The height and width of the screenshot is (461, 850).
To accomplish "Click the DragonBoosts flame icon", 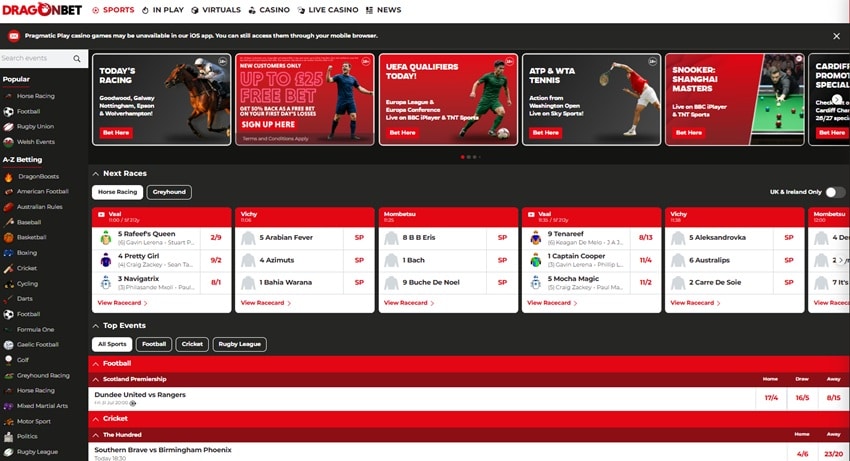I will click(8, 176).
